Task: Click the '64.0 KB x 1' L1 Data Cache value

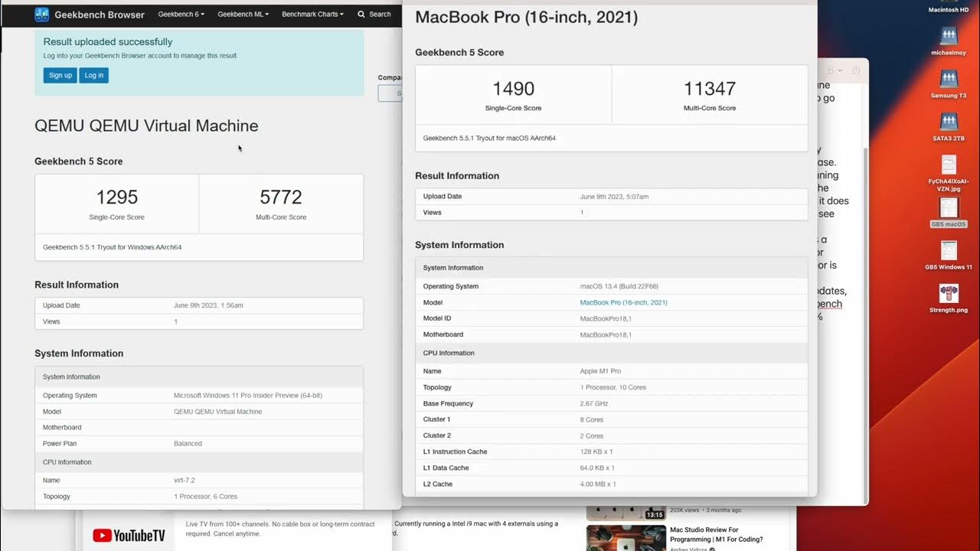Action: click(597, 468)
